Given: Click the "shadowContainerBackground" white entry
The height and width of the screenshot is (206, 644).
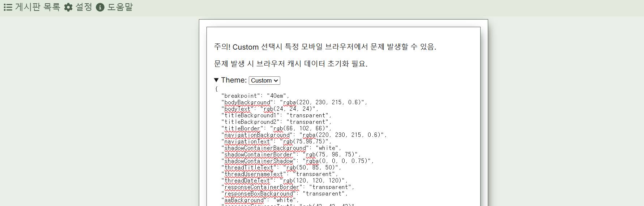Looking at the screenshot, I should click(280, 148).
